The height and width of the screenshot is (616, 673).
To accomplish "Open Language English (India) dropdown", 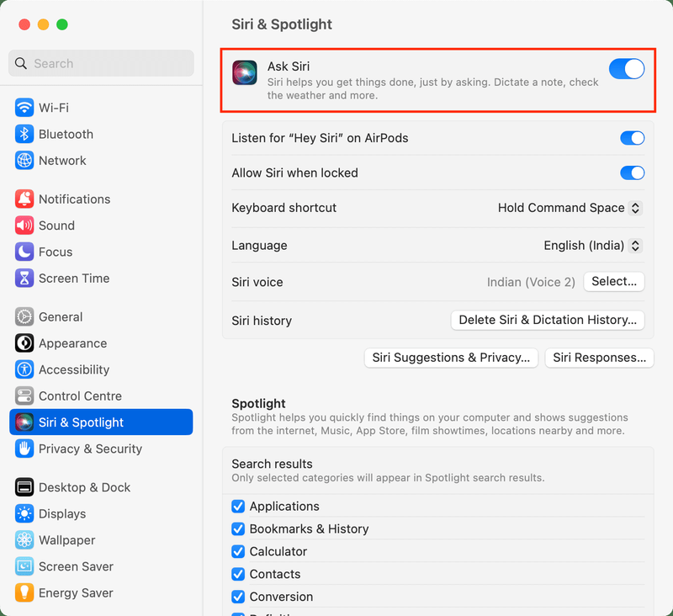I will 593,246.
